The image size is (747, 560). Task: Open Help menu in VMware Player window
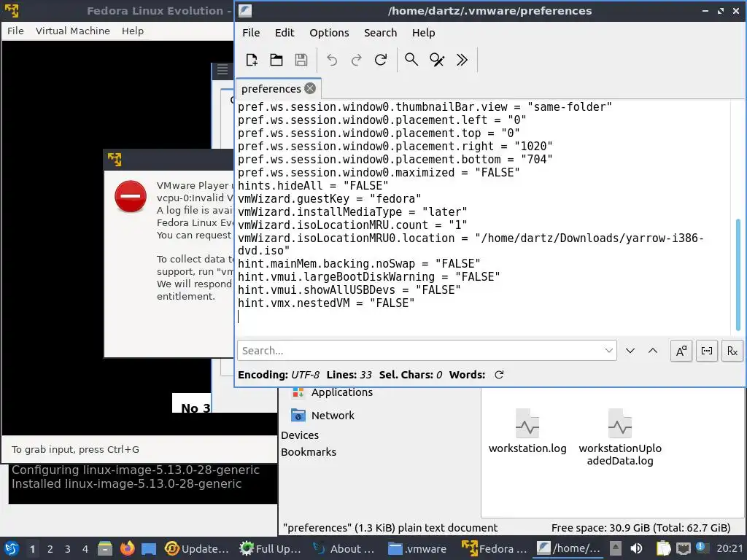[133, 31]
